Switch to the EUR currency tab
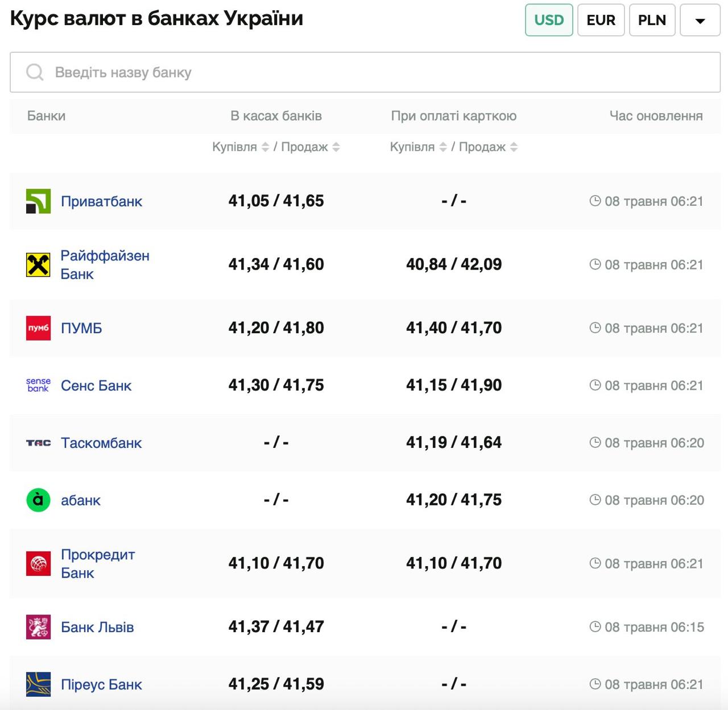This screenshot has height=710, width=728. coord(601,20)
